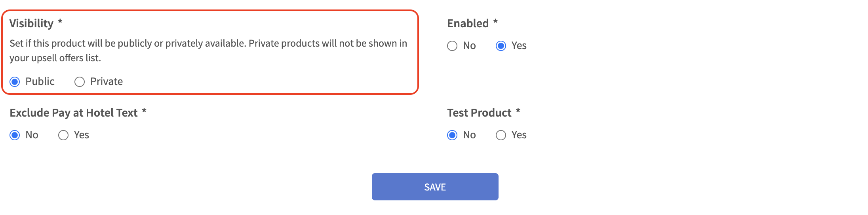
Task: Click the 'Yes' text label under Enabled
Action: pyautogui.click(x=519, y=46)
